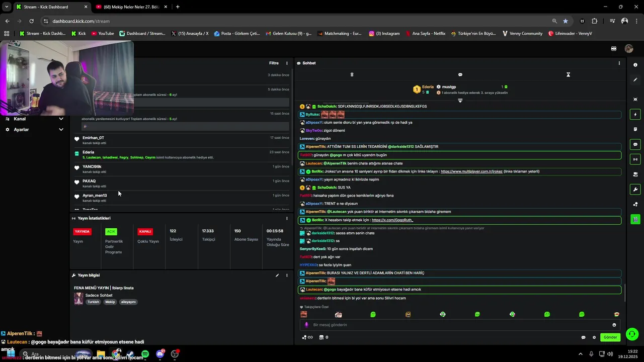Open the multiplayer.com.tr/jrokez link
Screen dimensions: 644x362
(471, 171)
